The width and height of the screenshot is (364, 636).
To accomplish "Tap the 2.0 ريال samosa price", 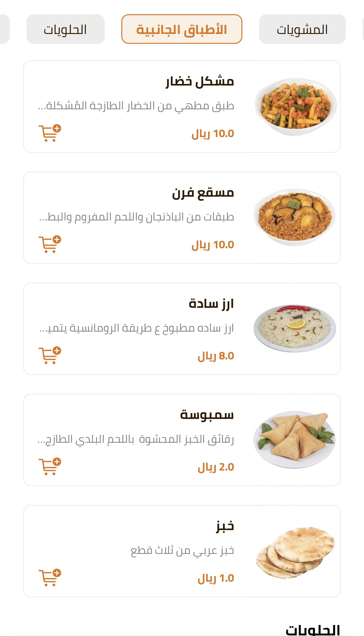I will click(216, 467).
